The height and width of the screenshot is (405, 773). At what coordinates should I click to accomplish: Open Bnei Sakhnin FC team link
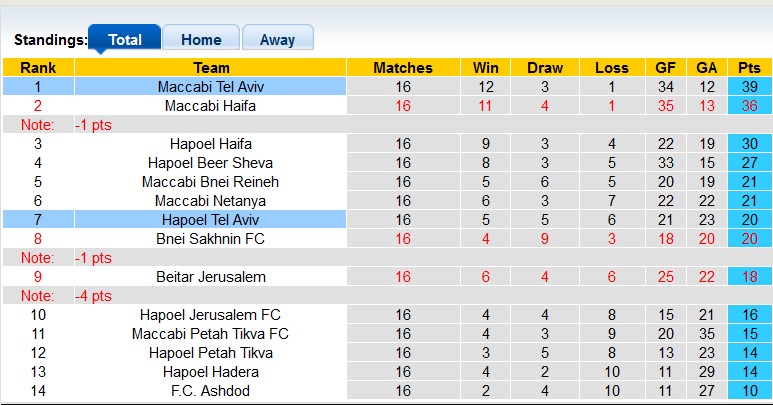coord(210,238)
